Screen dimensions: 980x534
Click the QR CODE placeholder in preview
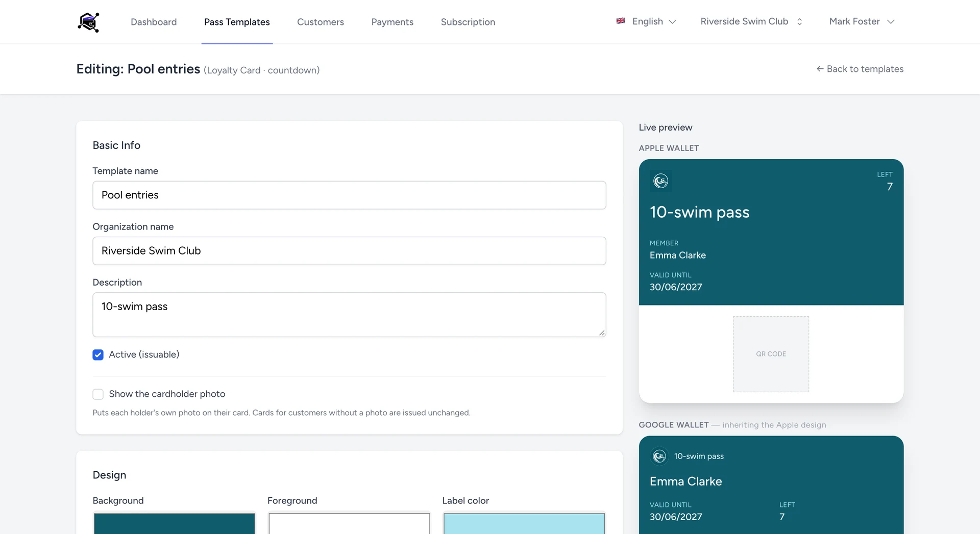click(771, 354)
